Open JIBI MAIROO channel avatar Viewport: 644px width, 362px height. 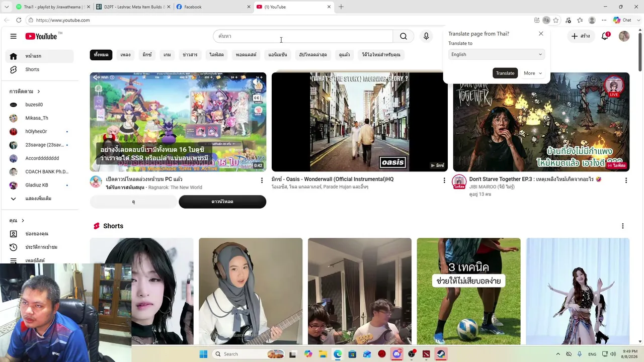click(459, 182)
